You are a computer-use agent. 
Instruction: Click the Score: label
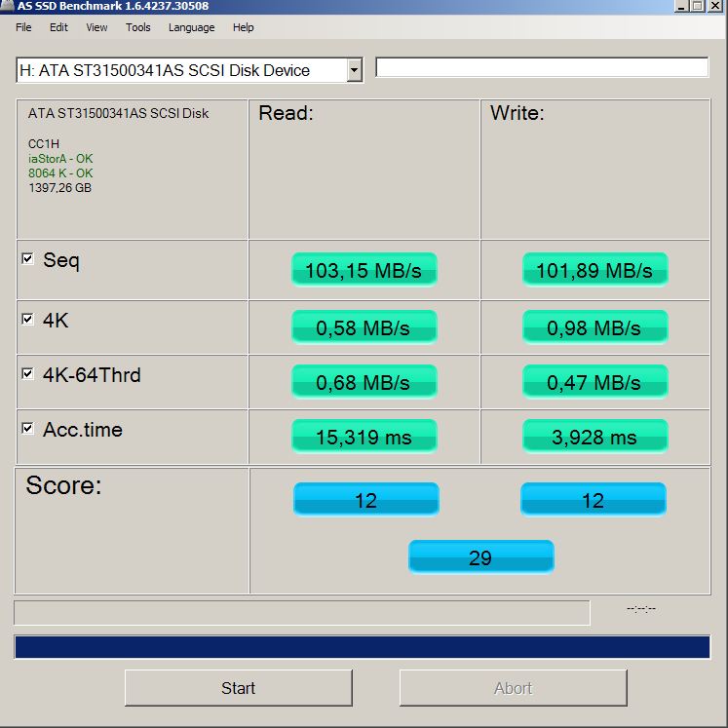[63, 485]
